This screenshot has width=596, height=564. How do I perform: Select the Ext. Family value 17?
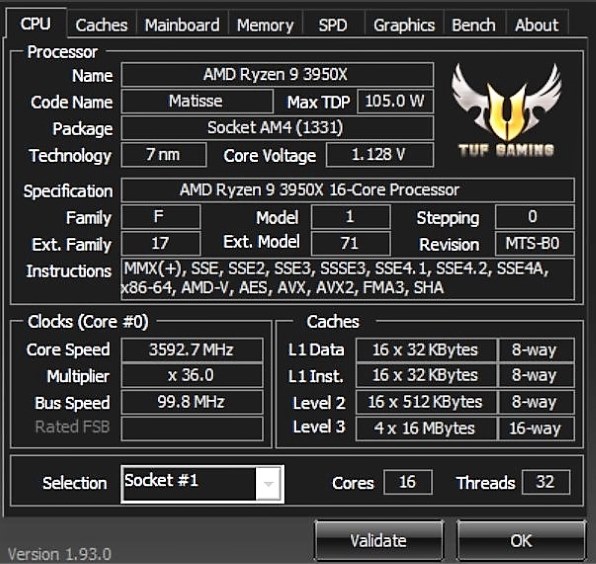(x=160, y=243)
